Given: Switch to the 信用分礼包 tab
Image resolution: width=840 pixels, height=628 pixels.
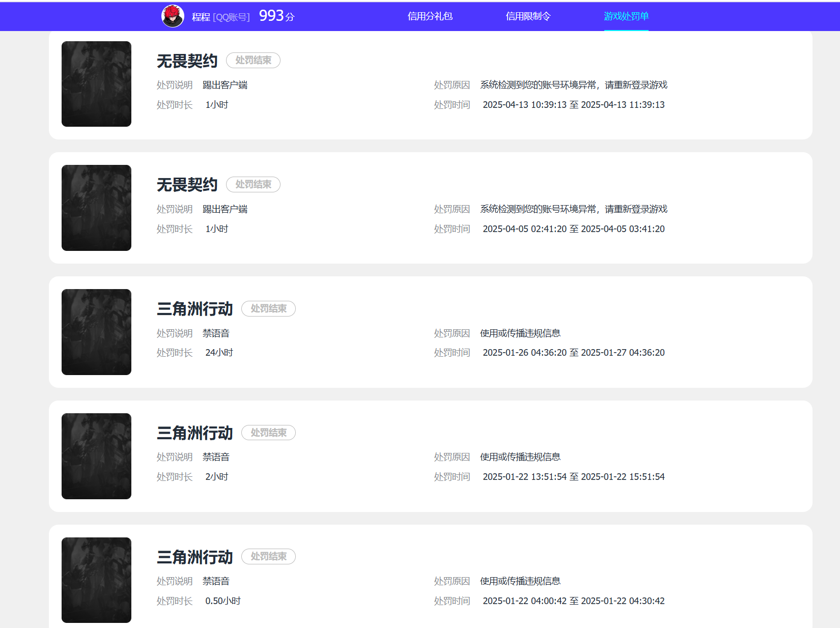Looking at the screenshot, I should pos(430,16).
